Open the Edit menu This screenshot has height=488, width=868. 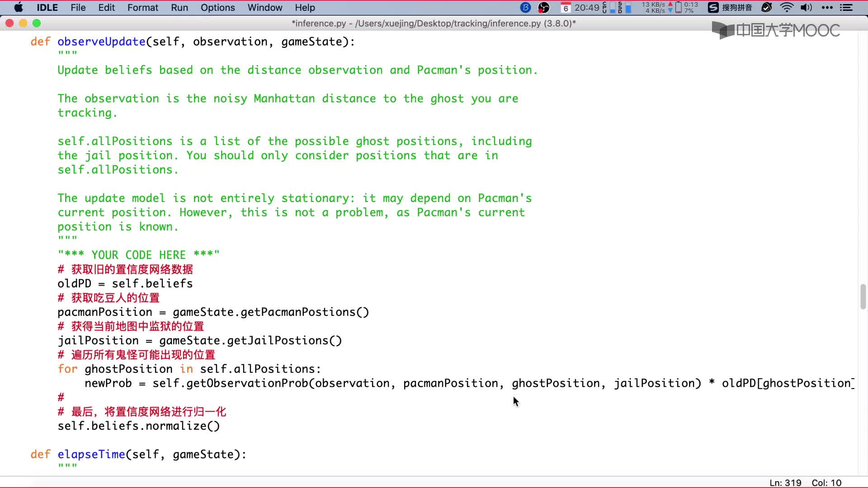[107, 8]
